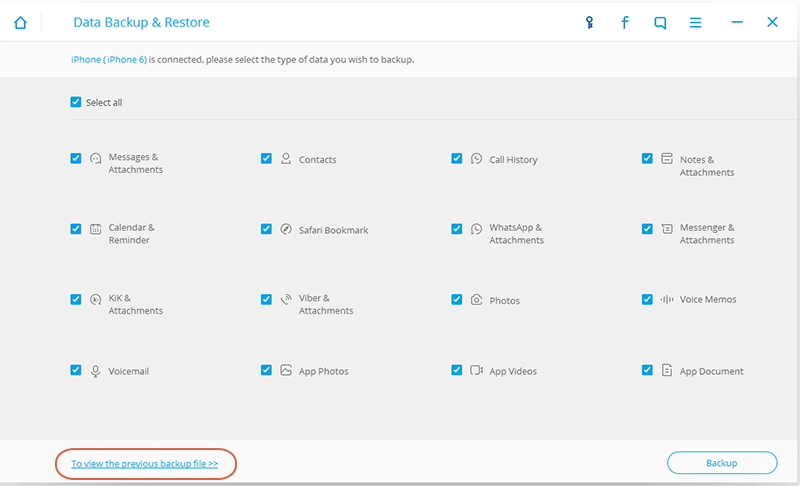Viewport: 800px width, 486px height.
Task: Click the Contacts person icon
Action: pyautogui.click(x=286, y=159)
